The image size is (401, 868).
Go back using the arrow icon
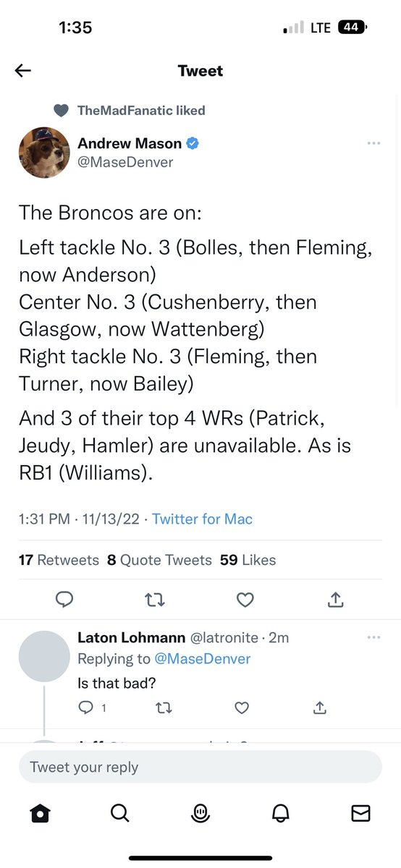point(23,70)
